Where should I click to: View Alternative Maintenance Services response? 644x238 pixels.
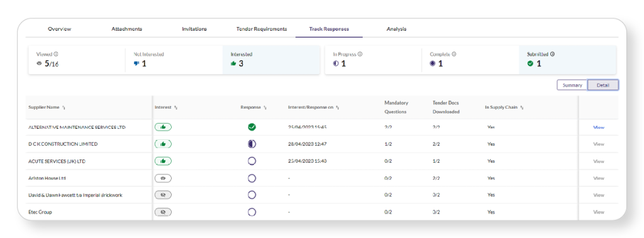[599, 127]
